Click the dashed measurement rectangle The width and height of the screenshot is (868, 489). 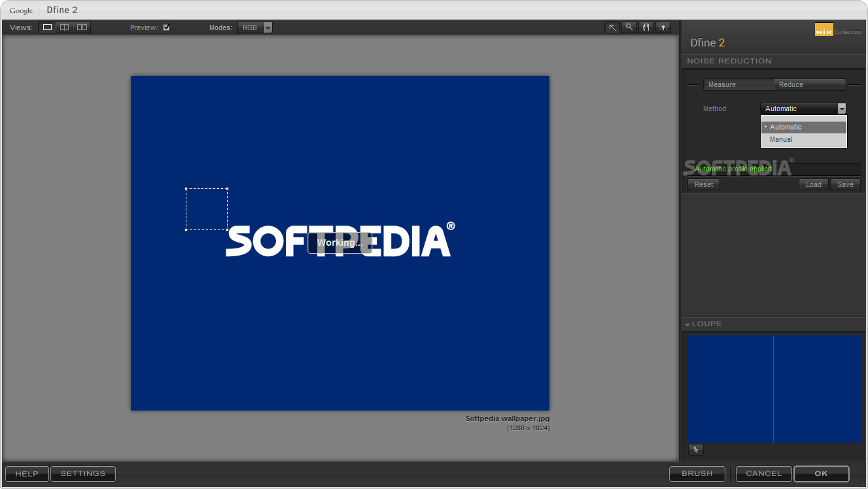[x=207, y=209]
